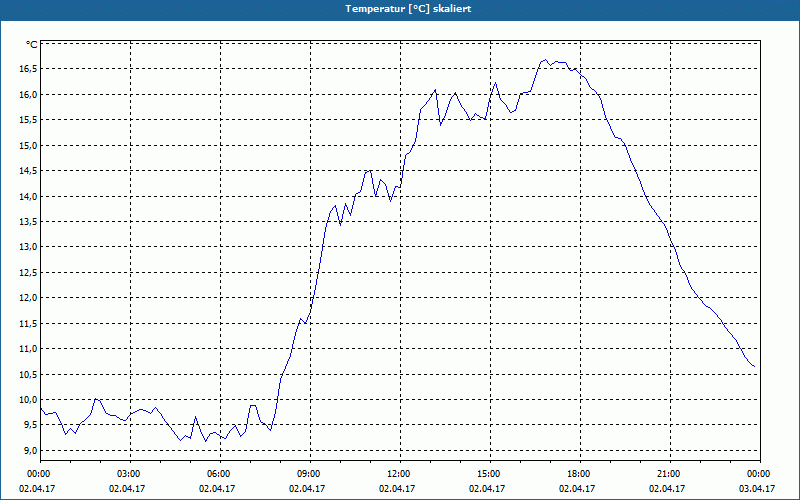Click the 11,0 y-axis label

point(28,349)
